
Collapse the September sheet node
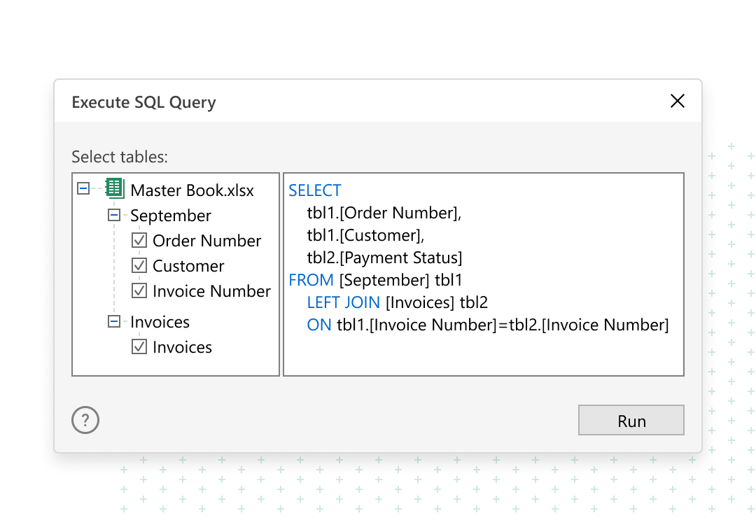(x=113, y=215)
